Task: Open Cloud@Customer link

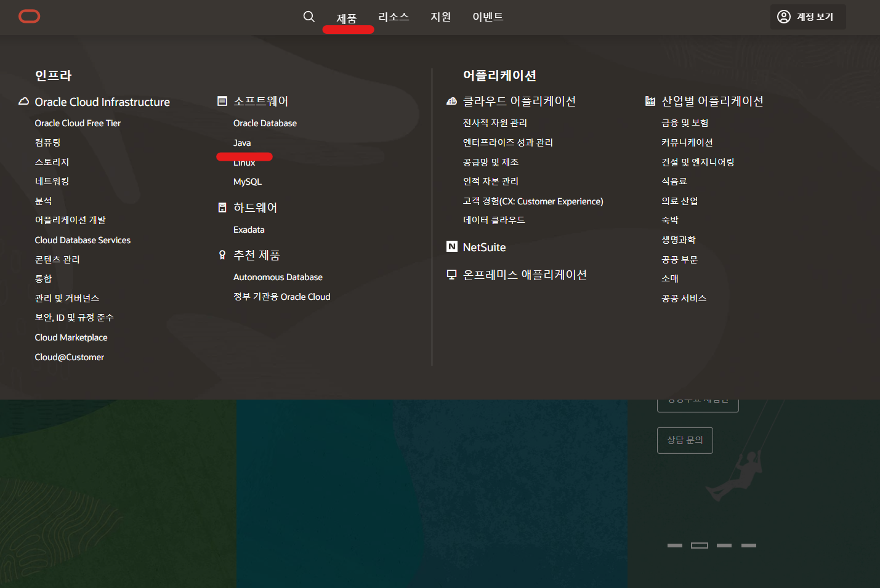Action: (x=70, y=357)
